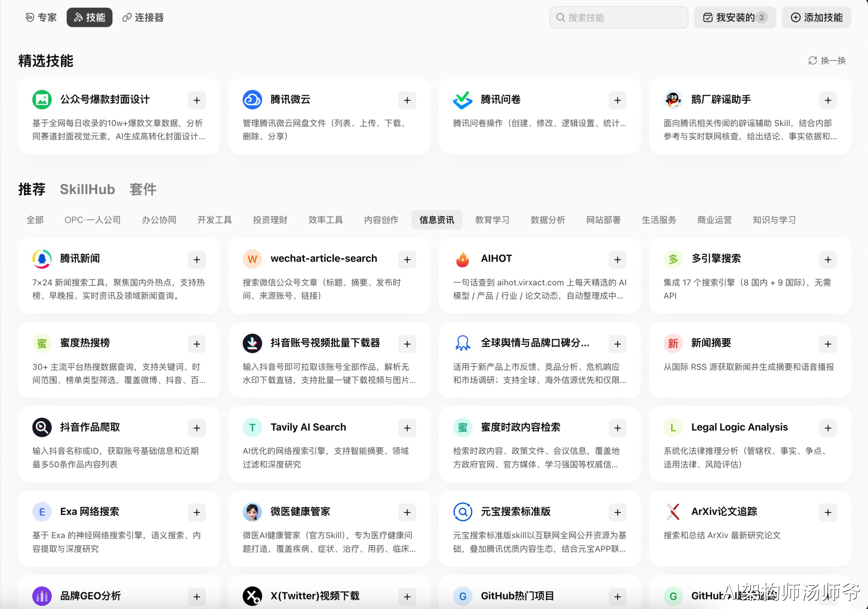This screenshot has width=868, height=609.
Task: Open the GitHub热门项目 skill title
Action: click(x=517, y=596)
